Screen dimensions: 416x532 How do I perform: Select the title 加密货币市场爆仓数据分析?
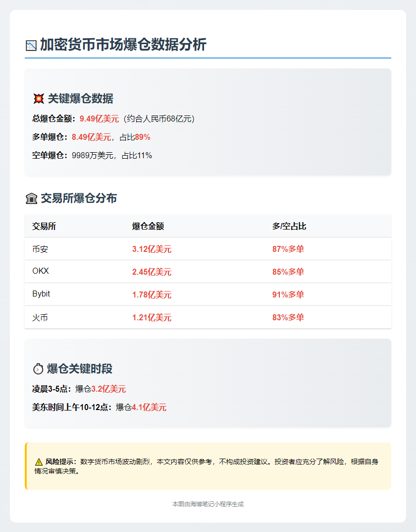click(123, 45)
